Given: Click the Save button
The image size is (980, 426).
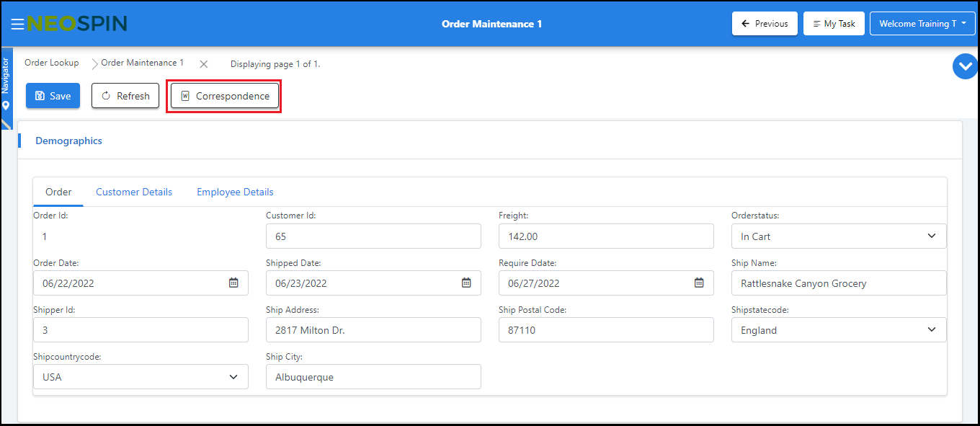Looking at the screenshot, I should pos(53,96).
